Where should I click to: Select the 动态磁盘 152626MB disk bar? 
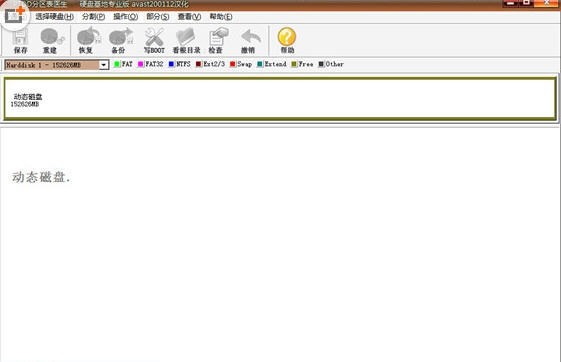click(280, 99)
